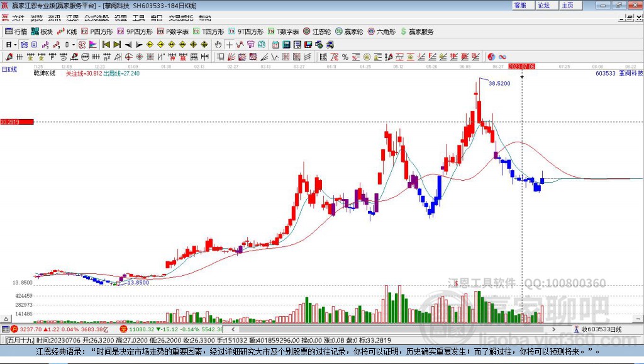644x364 pixels.
Task: Expand the candlestick style dropdown arrow
Action: click(x=74, y=45)
